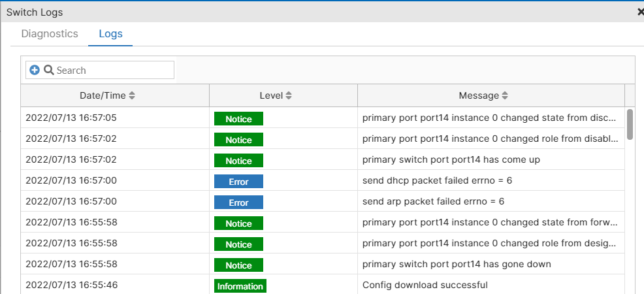Sort by Date/Time column arrows
The width and height of the screenshot is (644, 294).
[x=132, y=95]
